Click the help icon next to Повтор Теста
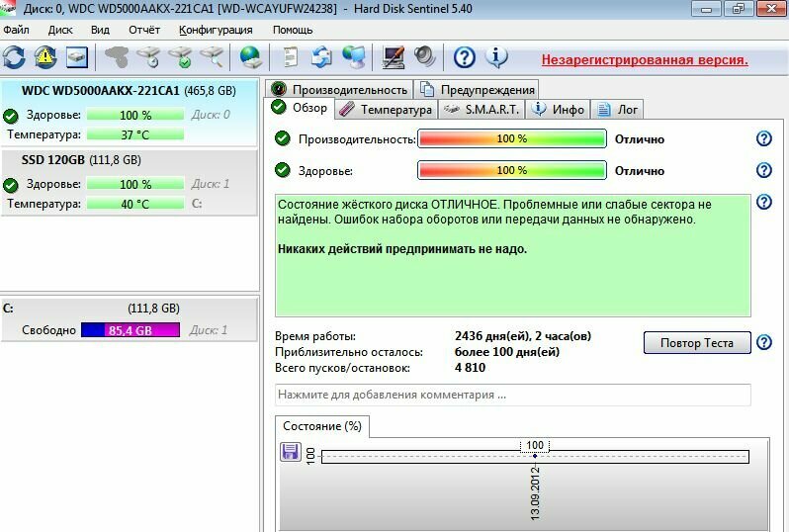789x532 pixels. pos(764,342)
